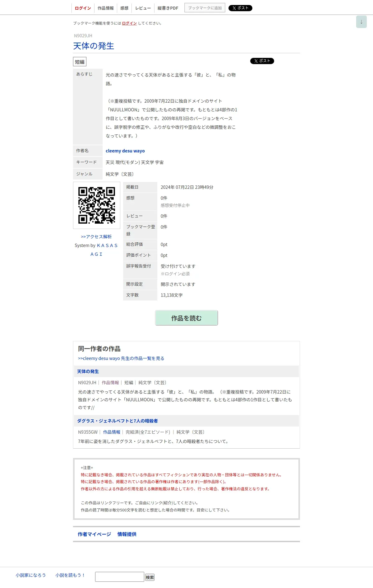Image resolution: width=373 pixels, height=588 pixels.
Task: Select the character count 13,138文字
Action: coord(172,295)
